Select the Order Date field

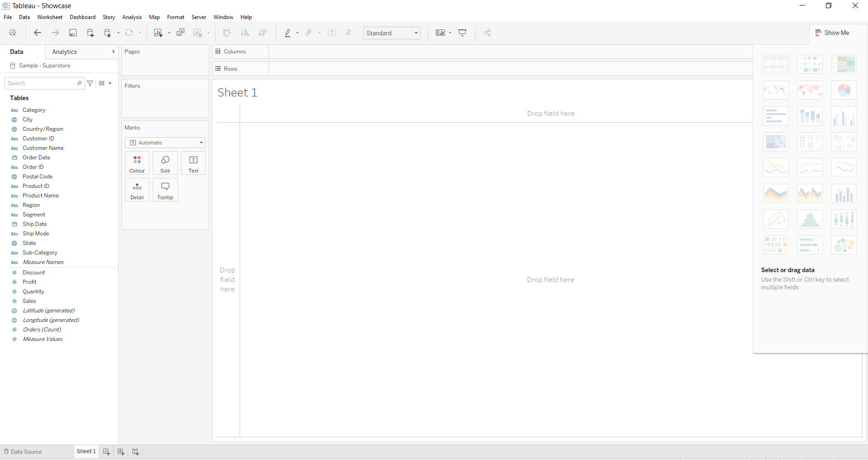pyautogui.click(x=36, y=158)
